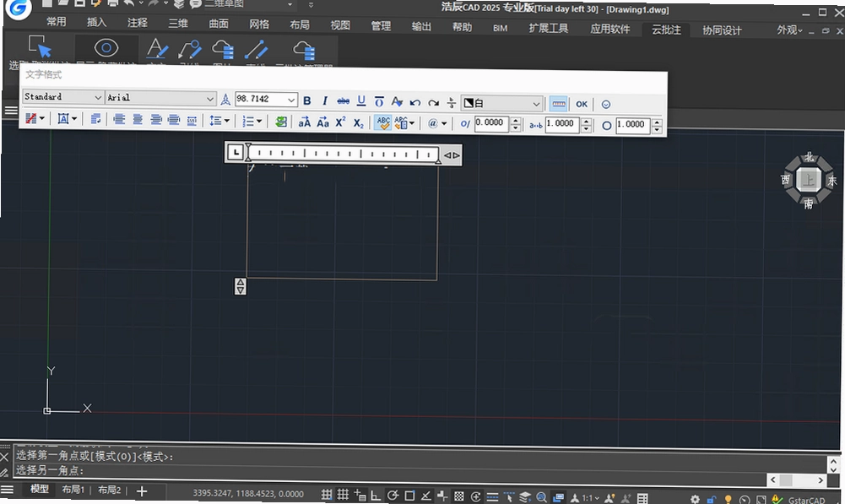This screenshot has width=845, height=504.
Task: Open the 云批注 ribbon tab
Action: pos(667,30)
